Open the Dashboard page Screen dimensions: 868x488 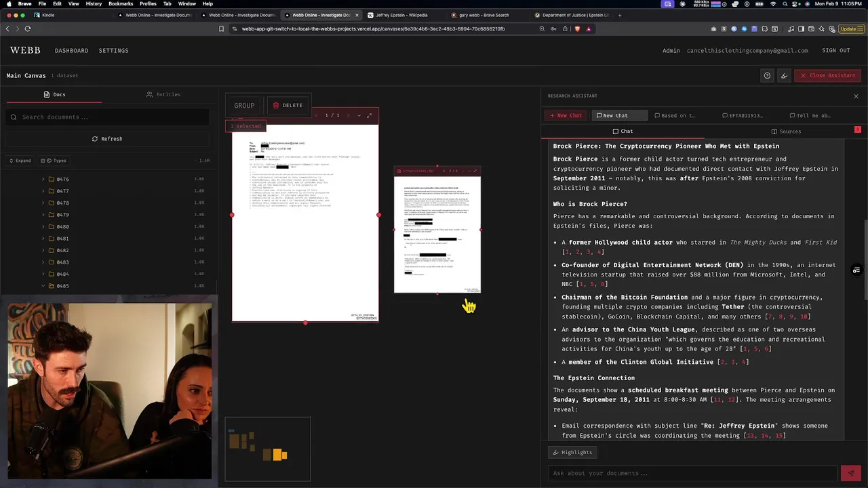[x=71, y=50]
